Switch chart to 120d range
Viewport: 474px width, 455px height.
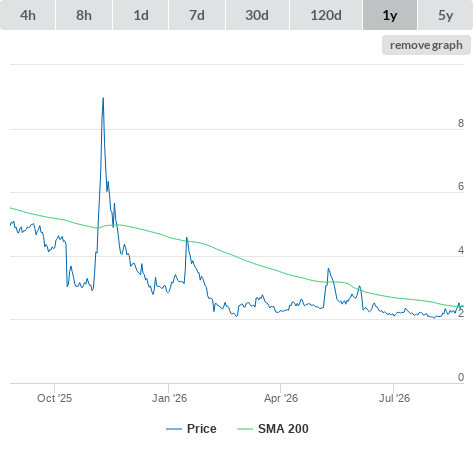tap(326, 15)
